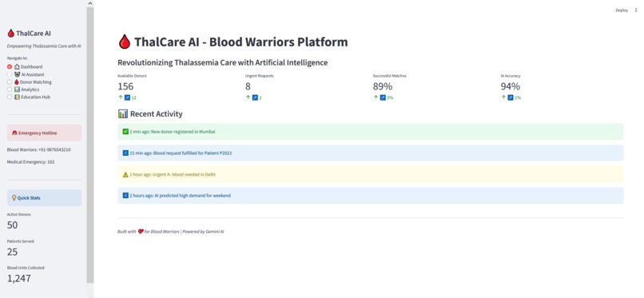
Task: Open the three-dot main menu
Action: (x=636, y=10)
